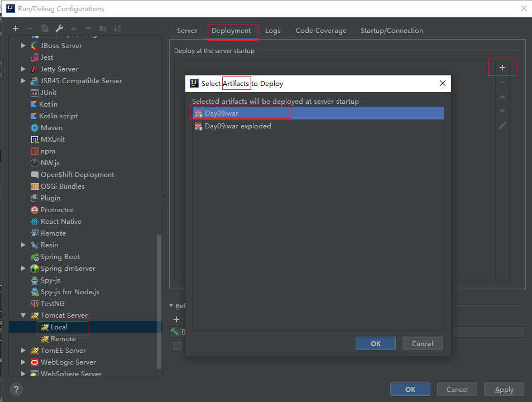Select the Day09:war exploded artifact

click(x=237, y=126)
